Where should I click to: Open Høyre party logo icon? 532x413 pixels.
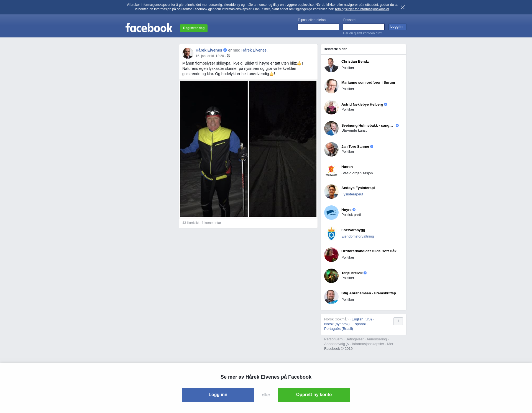[331, 213]
